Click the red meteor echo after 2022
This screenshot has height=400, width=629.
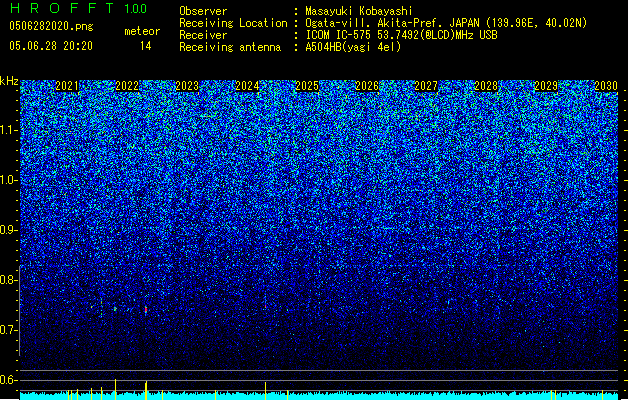pyautogui.click(x=146, y=310)
